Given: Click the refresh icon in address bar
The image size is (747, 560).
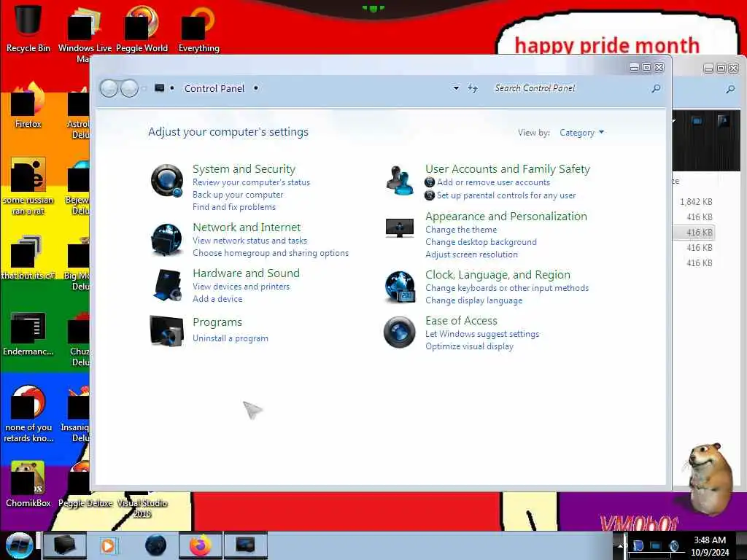Looking at the screenshot, I should pos(472,88).
